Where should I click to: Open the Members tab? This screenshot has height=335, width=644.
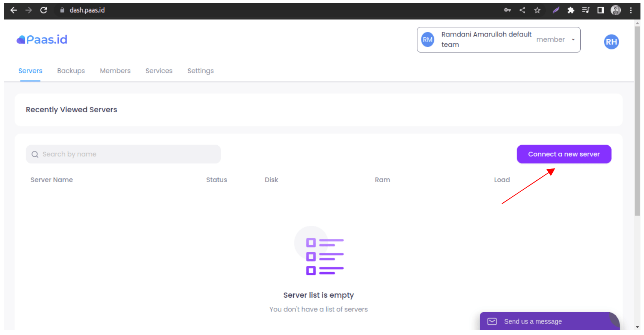point(115,71)
